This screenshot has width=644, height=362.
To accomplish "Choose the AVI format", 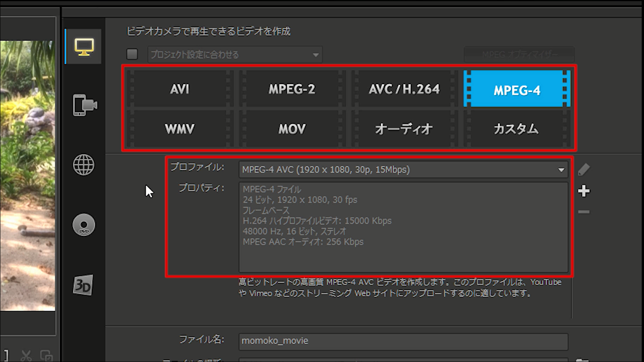I will click(x=180, y=89).
